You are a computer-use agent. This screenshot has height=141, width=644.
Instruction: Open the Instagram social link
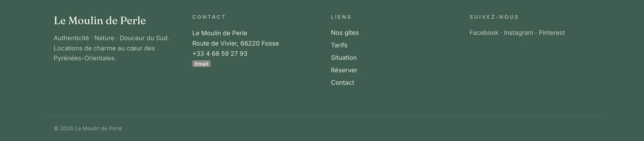coord(518,33)
